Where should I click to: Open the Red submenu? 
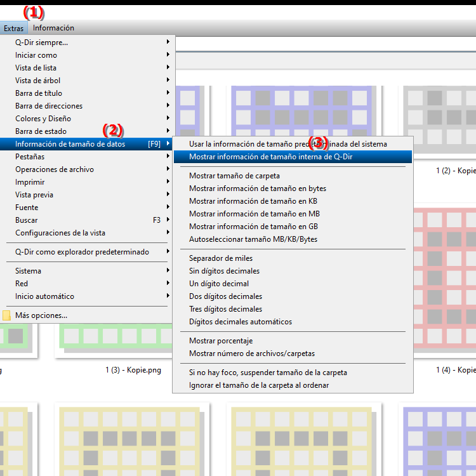[87, 284]
